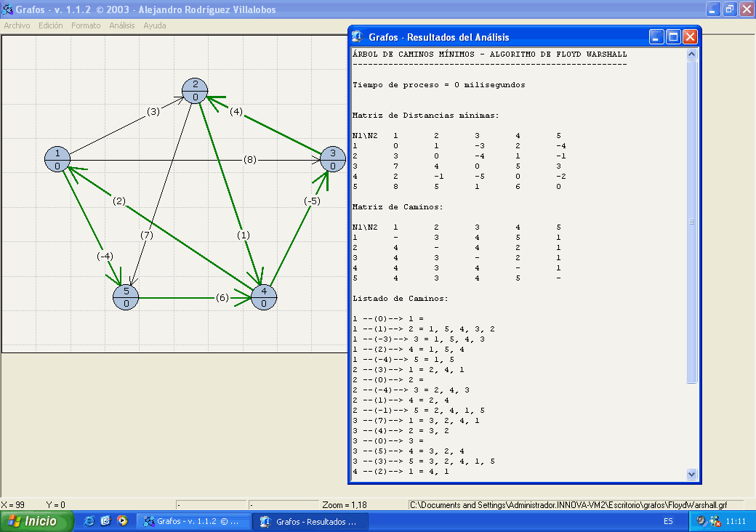This screenshot has height=532, width=756.
Task: Click the Grafos icon in results title bar
Action: [x=357, y=37]
